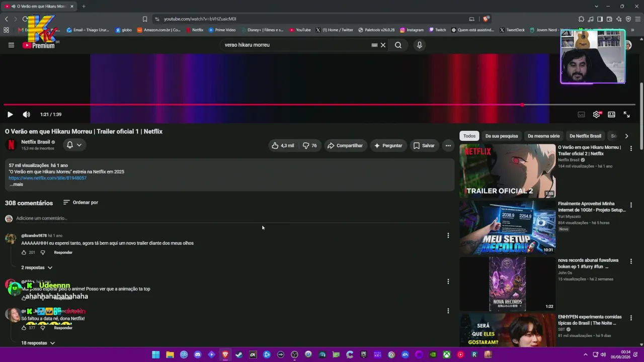This screenshot has width=644, height=362.
Task: Open options for Trailer oficial 2 video
Action: point(631,148)
